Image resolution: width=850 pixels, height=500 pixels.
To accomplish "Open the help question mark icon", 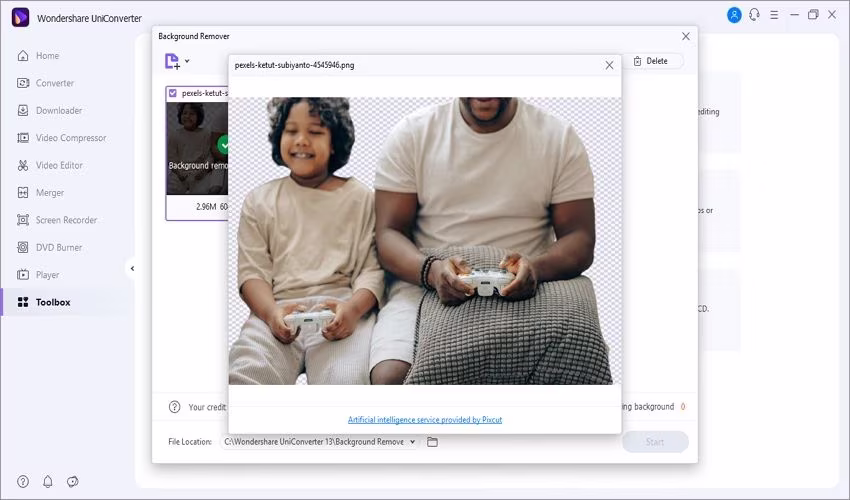I will point(23,482).
